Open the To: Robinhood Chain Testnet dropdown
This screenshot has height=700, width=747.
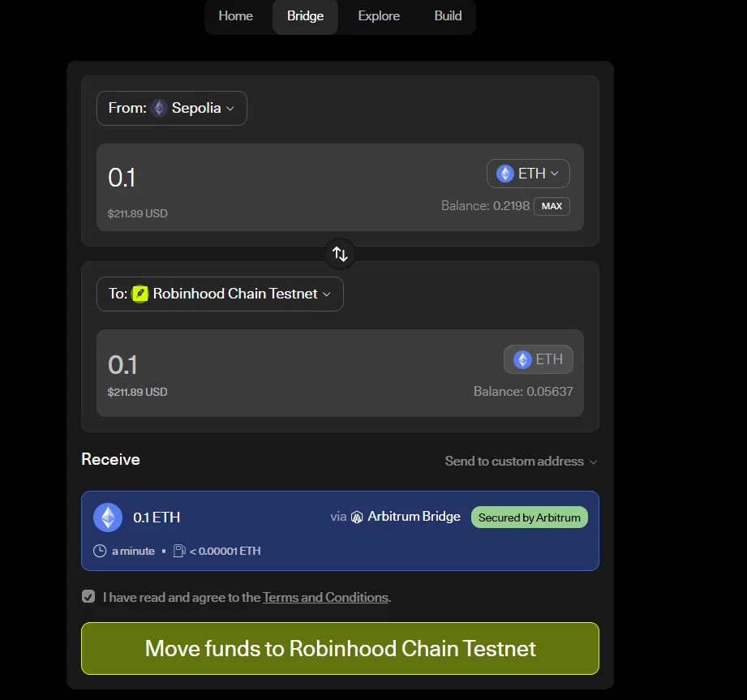click(x=220, y=294)
